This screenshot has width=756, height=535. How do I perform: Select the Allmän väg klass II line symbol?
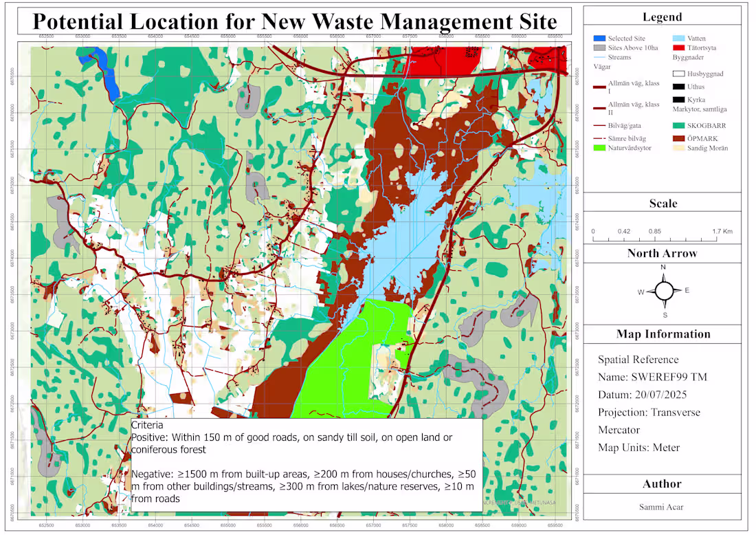tap(599, 109)
